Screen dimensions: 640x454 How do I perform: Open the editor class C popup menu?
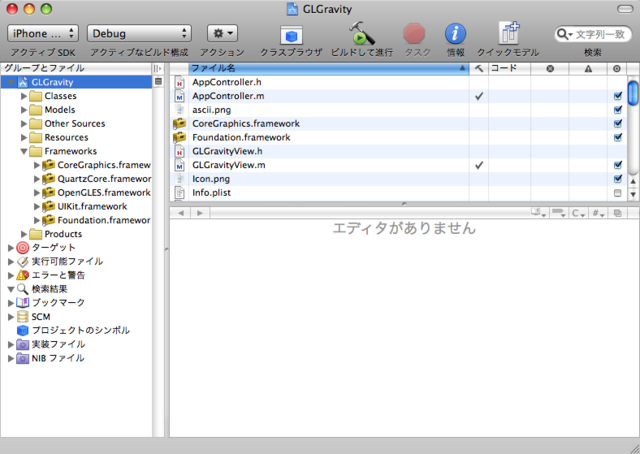click(578, 213)
